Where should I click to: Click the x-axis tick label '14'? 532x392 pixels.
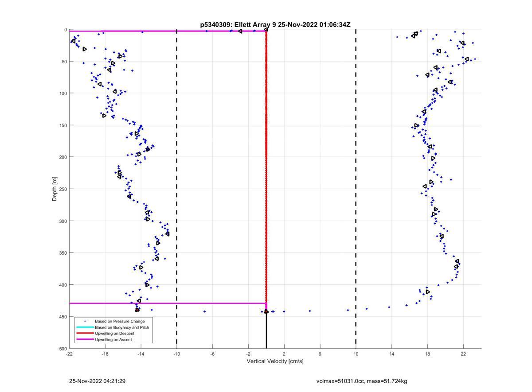point(392,354)
